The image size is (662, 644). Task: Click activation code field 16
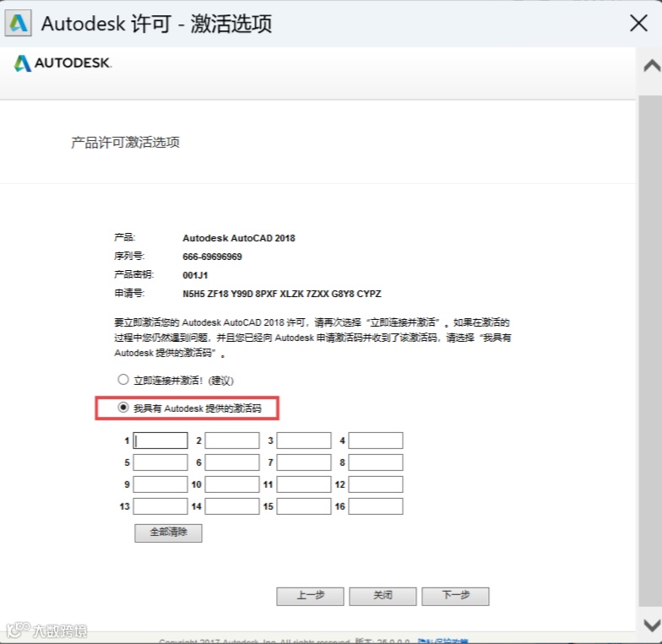tap(376, 506)
